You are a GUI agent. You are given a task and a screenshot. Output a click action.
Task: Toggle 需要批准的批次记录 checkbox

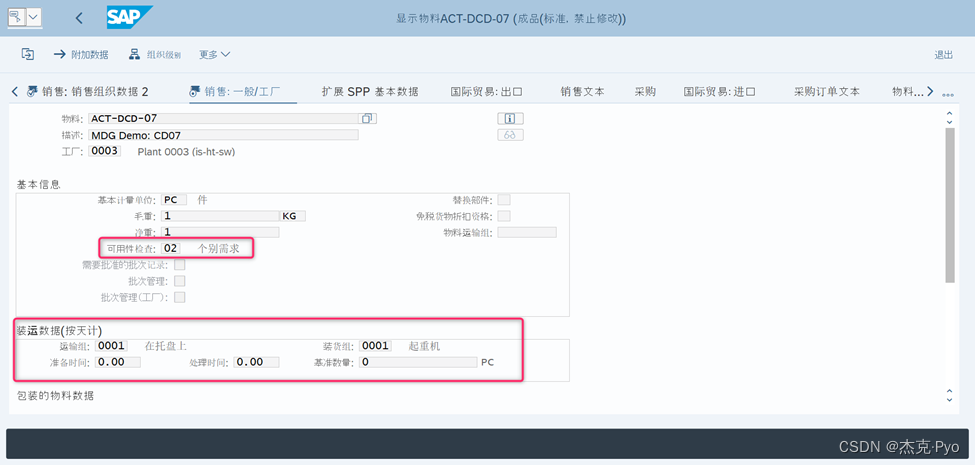(x=180, y=264)
